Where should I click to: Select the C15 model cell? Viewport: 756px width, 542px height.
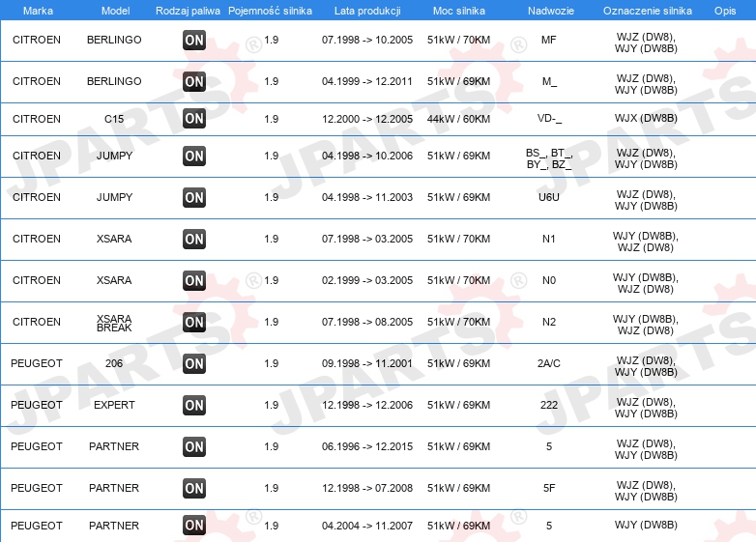(x=114, y=119)
